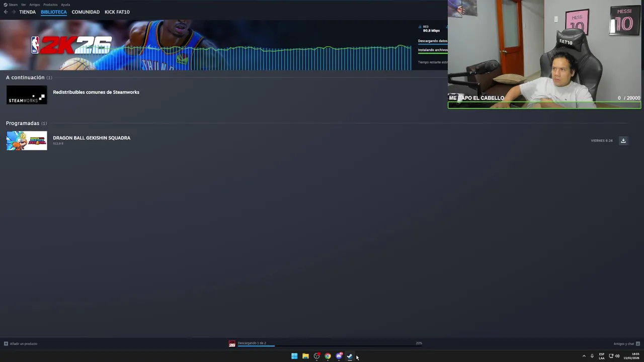
Task: Show hidden system tray icons
Action: (x=584, y=356)
